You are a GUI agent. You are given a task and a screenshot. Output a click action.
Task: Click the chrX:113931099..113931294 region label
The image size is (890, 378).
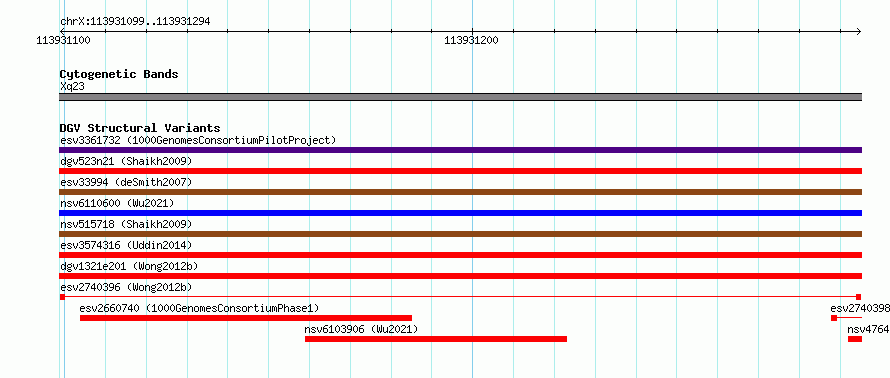135,22
